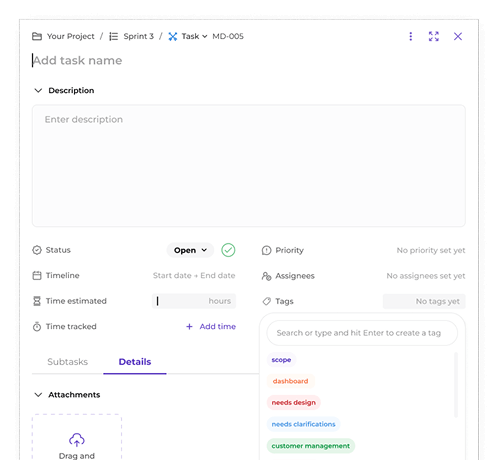Choose the customer management tag

coord(311,446)
